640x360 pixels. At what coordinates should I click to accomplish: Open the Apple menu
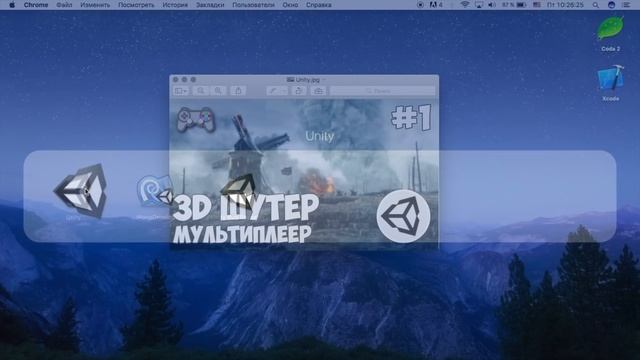point(12,5)
